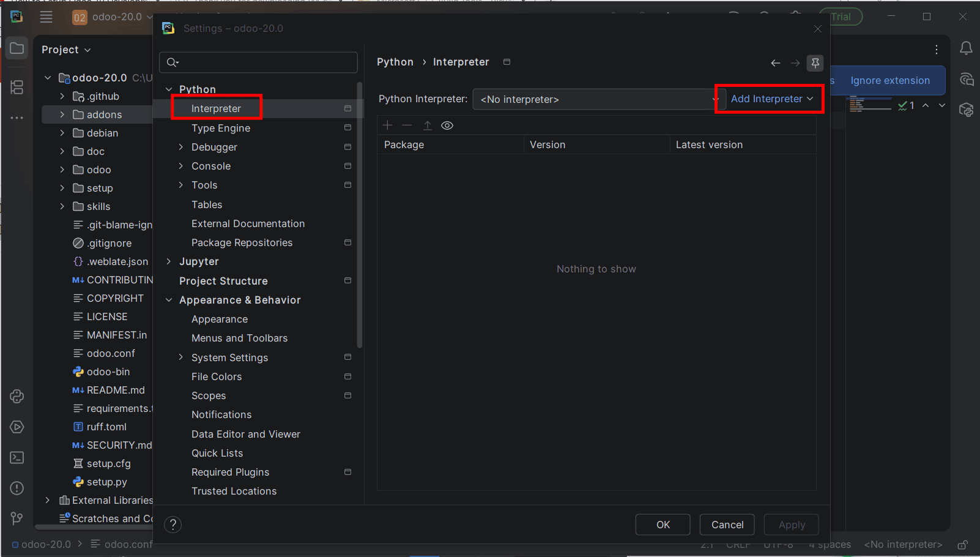Image resolution: width=980 pixels, height=557 pixels.
Task: Click Ignore extension button
Action: click(889, 80)
